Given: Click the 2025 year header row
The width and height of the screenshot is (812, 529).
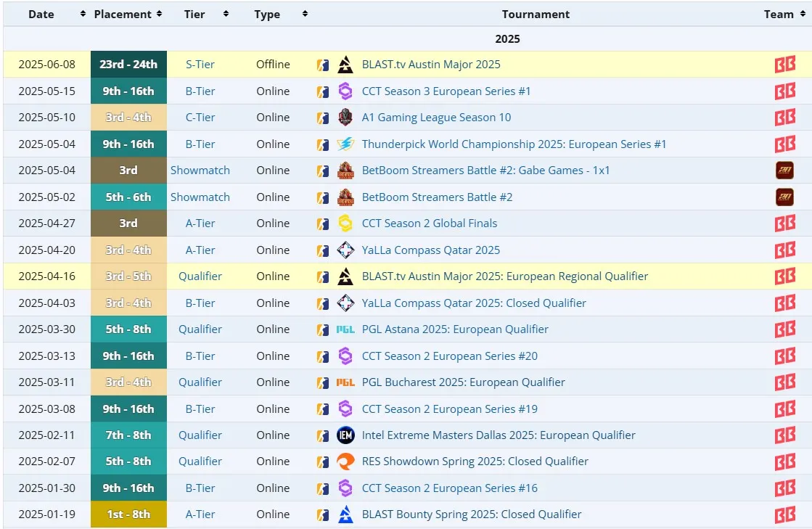Looking at the screenshot, I should 507,38.
